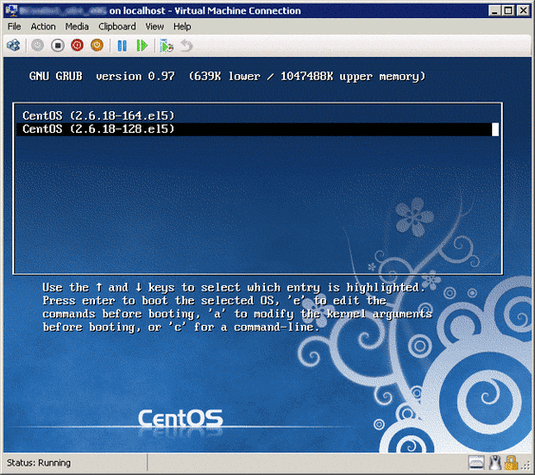Open the Help menu

(182, 27)
